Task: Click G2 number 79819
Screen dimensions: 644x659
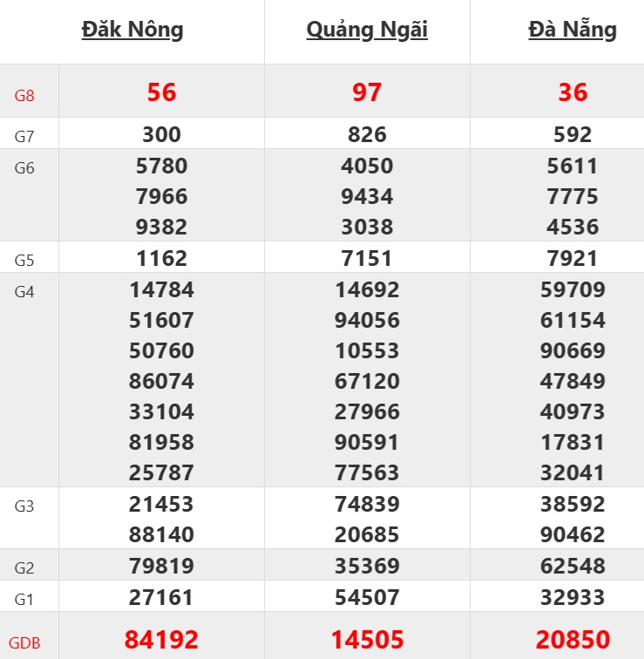Action: coord(162,566)
